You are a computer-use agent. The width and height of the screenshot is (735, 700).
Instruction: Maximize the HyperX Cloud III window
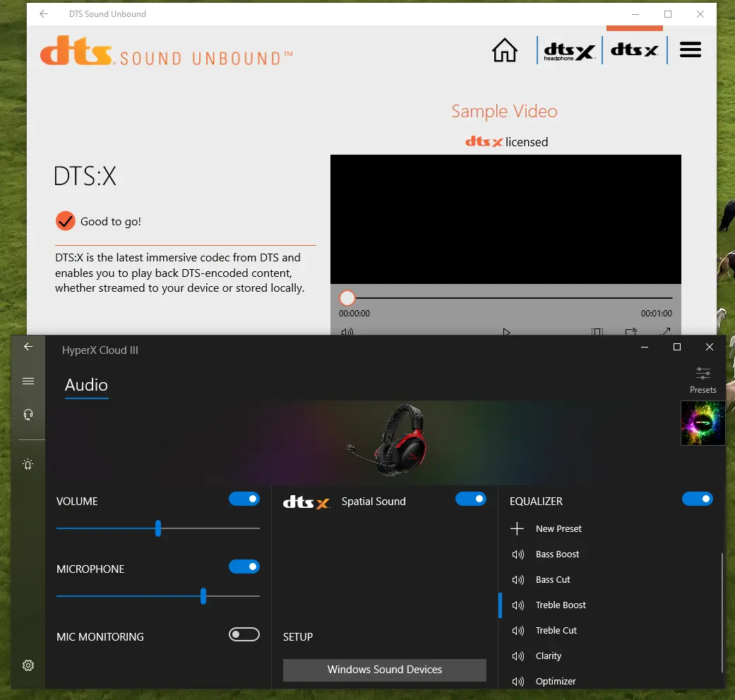pyautogui.click(x=677, y=347)
